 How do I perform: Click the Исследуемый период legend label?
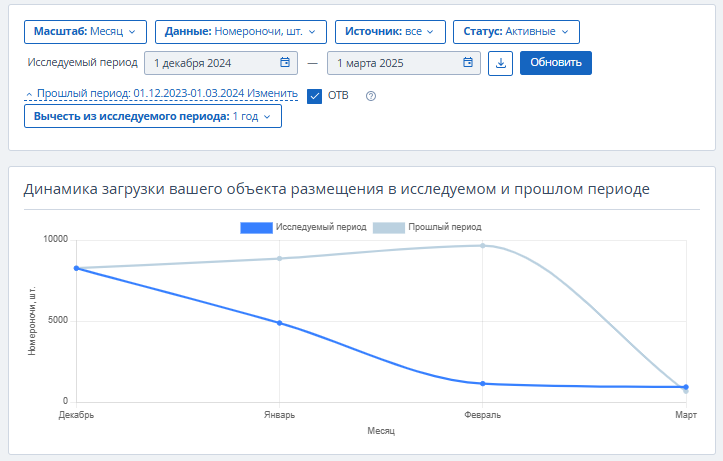tap(321, 227)
